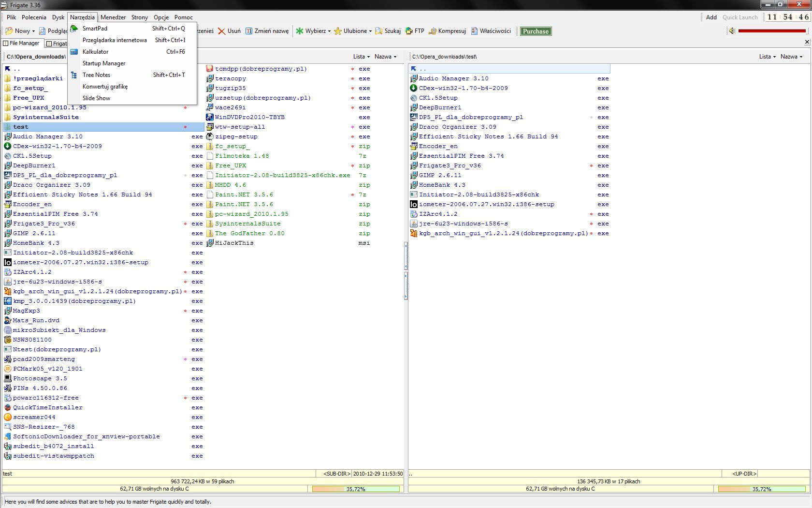
Task: Click the right panel path C:\!Opera_downloads\test\
Action: pos(444,57)
